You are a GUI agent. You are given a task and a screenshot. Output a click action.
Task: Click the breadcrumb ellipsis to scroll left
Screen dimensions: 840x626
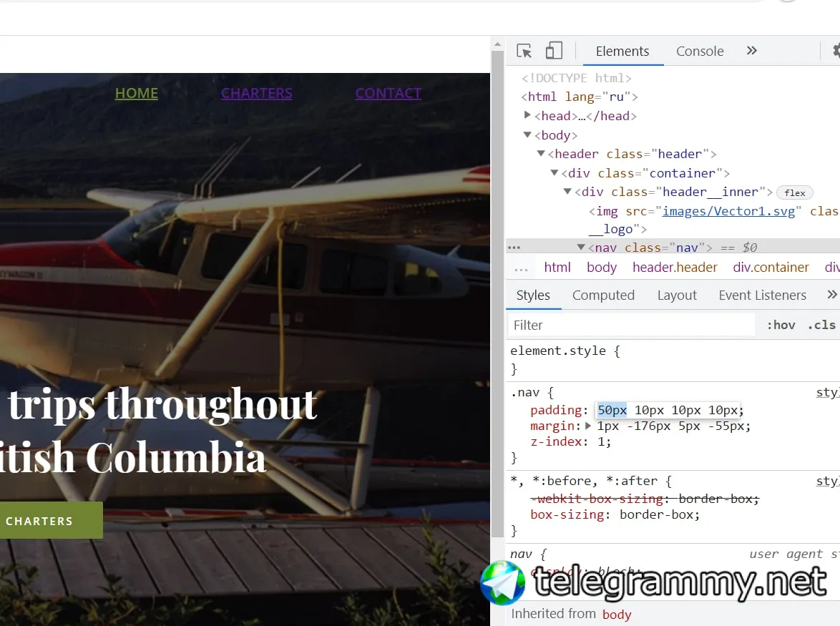coord(521,269)
